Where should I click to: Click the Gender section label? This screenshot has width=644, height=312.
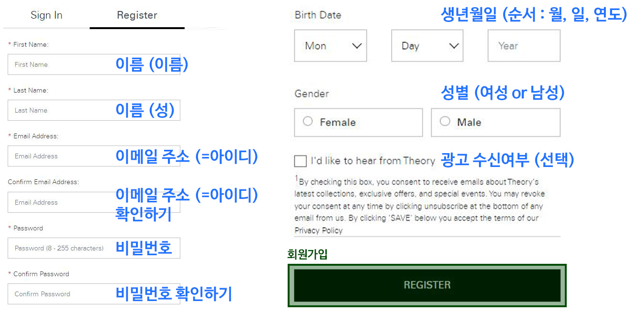311,94
